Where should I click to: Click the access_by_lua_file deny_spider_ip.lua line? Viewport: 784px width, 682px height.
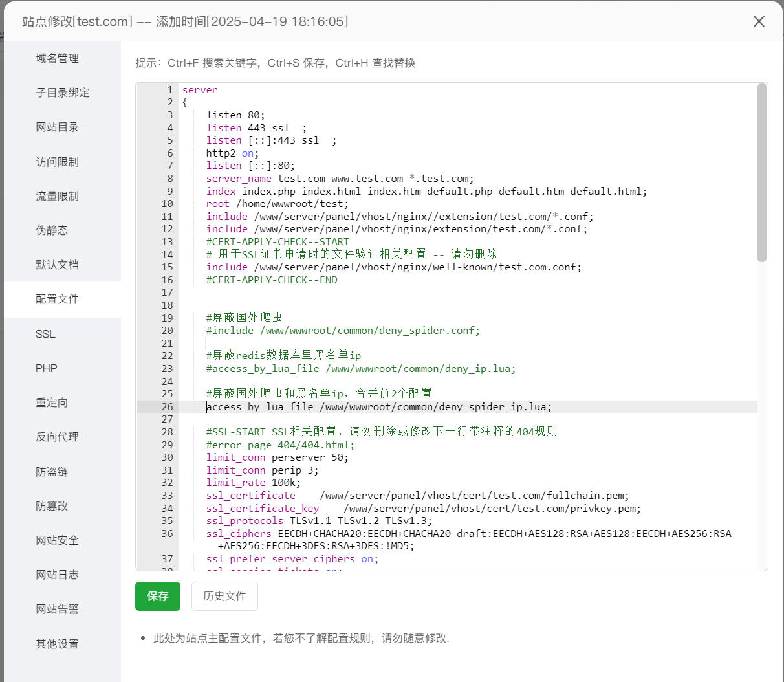[379, 407]
